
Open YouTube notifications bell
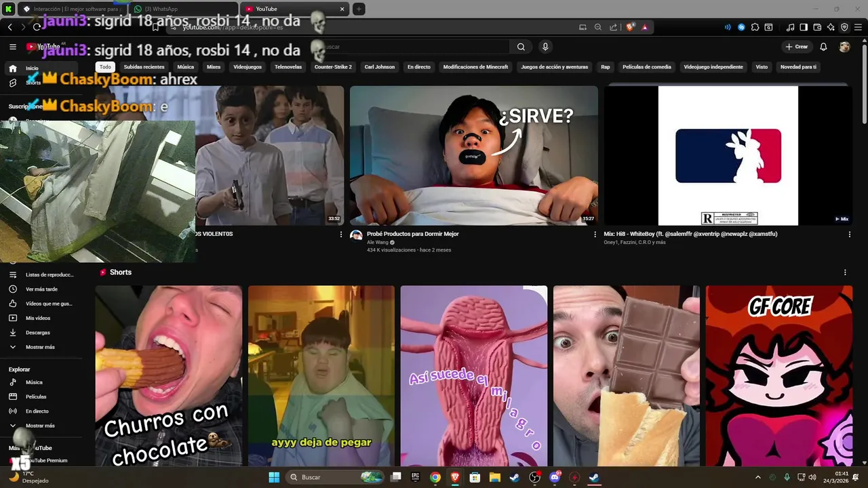823,47
